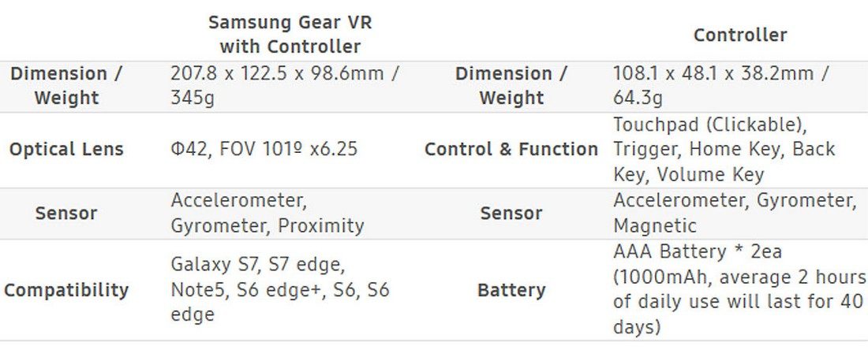This screenshot has height=357, width=868.
Task: Click the 207.8 x 122.5 x 98.6mm dimensions
Action: [x=284, y=74]
